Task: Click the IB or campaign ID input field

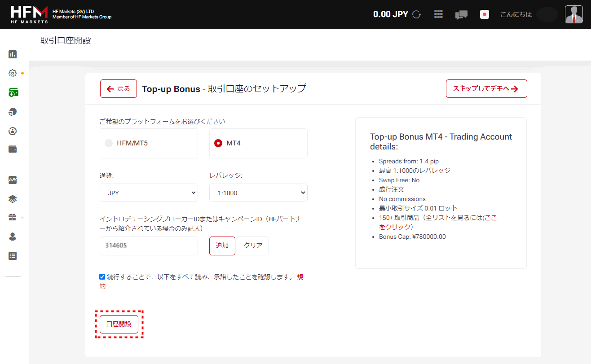Action: (149, 246)
